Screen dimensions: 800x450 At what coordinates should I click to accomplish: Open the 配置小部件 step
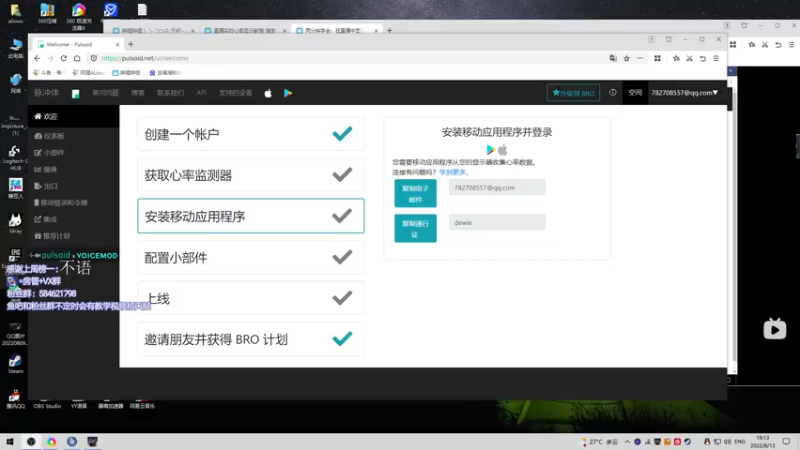251,257
